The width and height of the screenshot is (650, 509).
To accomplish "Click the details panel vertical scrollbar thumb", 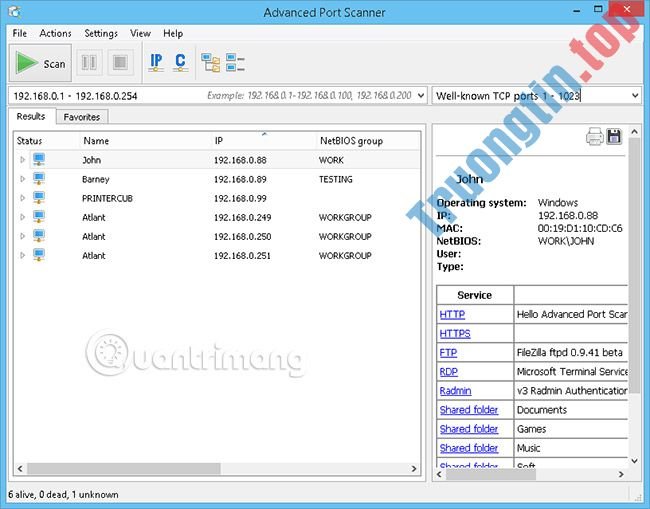I will point(634,265).
